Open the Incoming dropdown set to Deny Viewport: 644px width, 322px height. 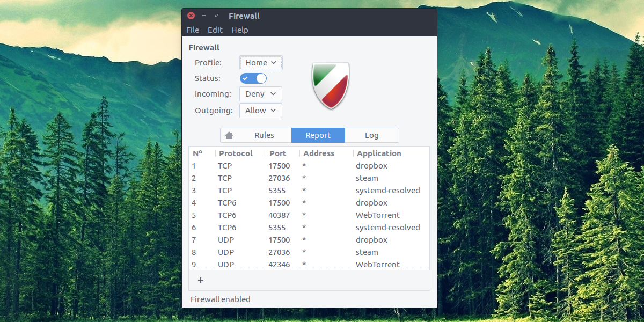(261, 94)
